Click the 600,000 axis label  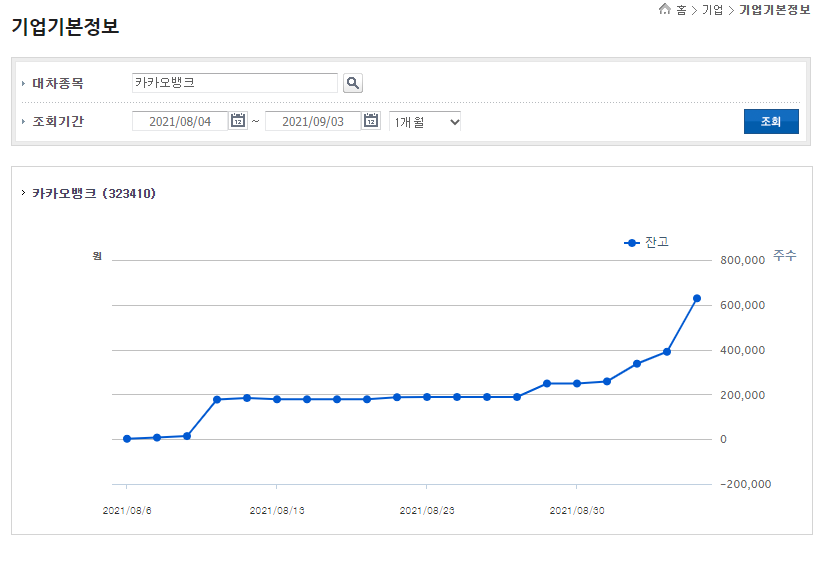(x=742, y=305)
